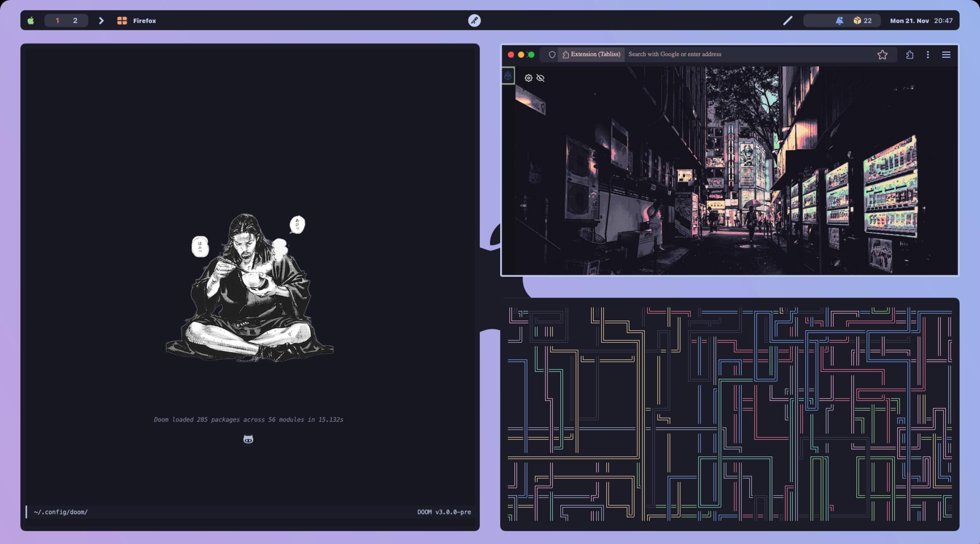Click the 20:47 clock in the bar

[944, 20]
